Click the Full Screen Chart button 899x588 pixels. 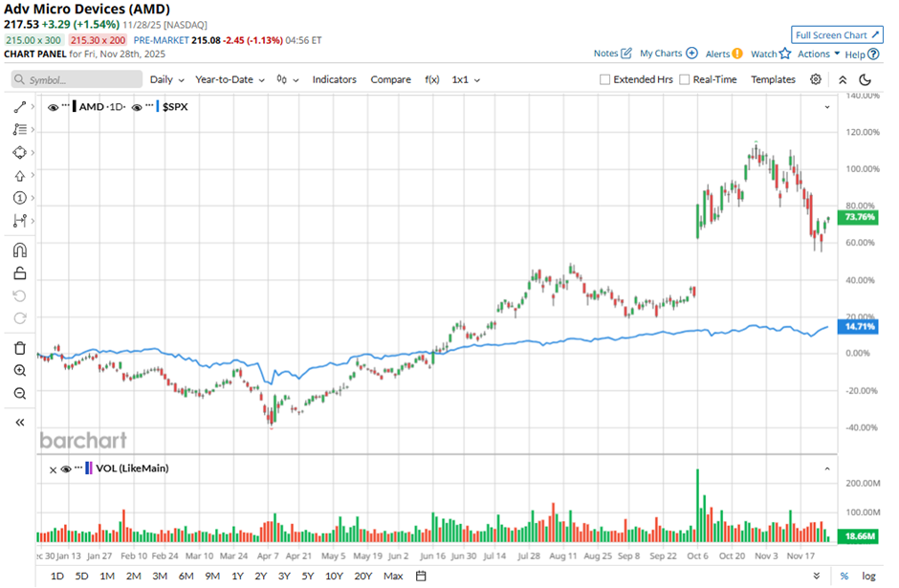click(x=837, y=34)
